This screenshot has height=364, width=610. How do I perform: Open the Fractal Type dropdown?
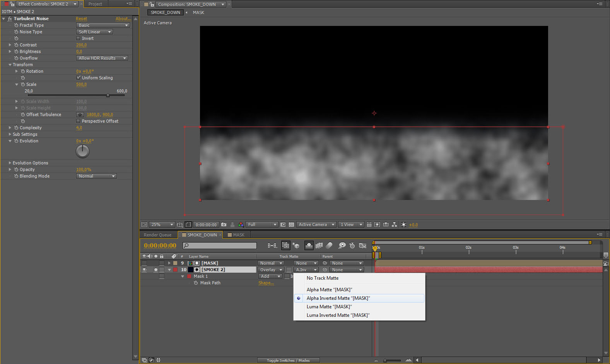(103, 25)
